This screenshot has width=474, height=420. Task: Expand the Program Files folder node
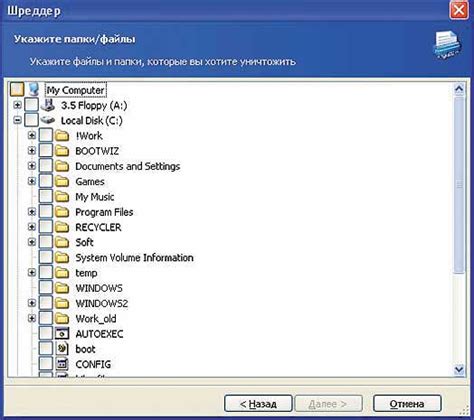tap(32, 212)
